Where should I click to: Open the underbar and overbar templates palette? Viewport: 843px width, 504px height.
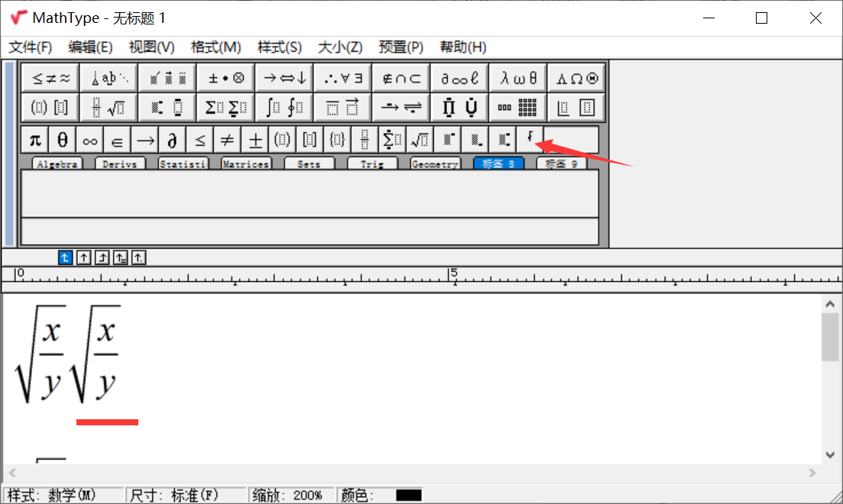pyautogui.click(x=343, y=108)
